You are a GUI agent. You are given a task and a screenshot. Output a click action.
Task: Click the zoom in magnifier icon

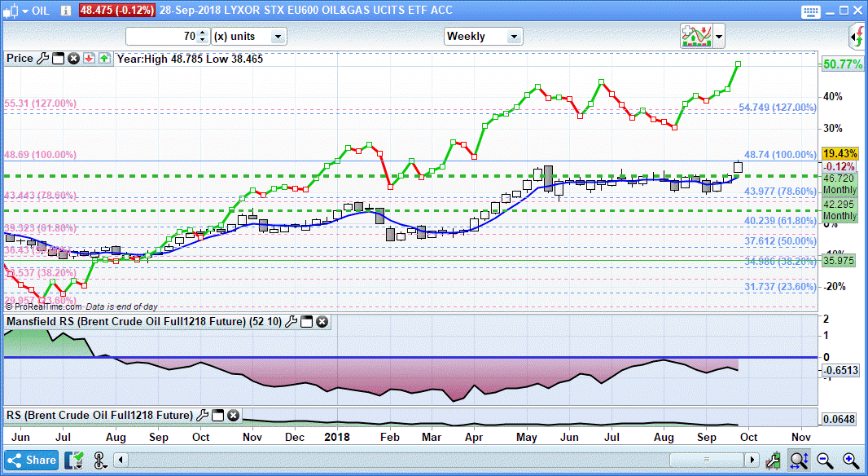[x=850, y=460]
